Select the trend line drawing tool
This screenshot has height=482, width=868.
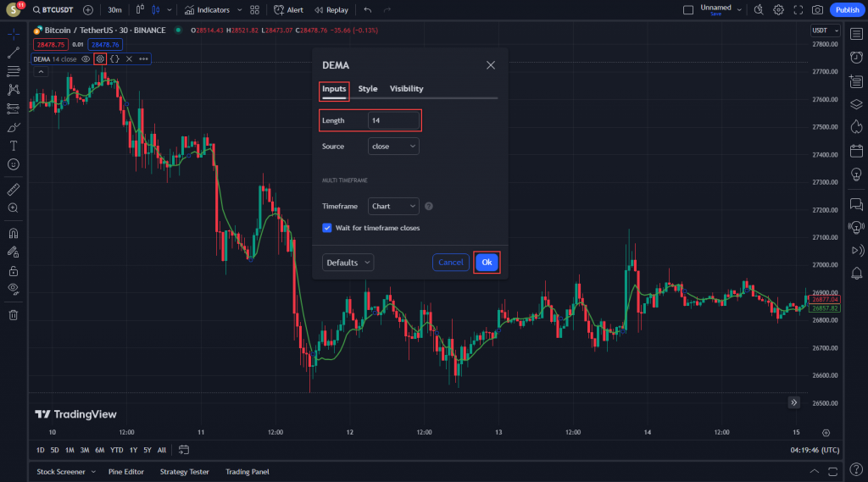click(14, 53)
